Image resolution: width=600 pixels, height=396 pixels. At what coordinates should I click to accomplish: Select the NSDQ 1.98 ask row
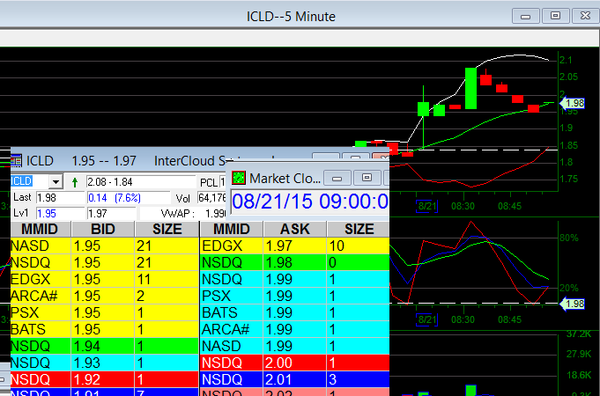(x=295, y=263)
